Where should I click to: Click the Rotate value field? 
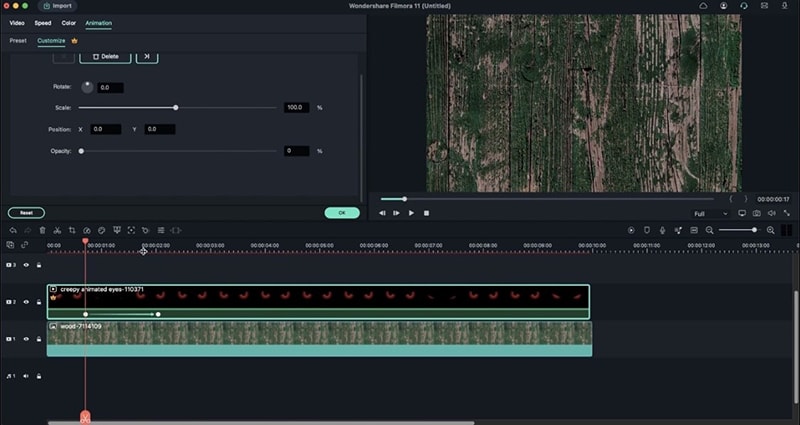coord(110,88)
